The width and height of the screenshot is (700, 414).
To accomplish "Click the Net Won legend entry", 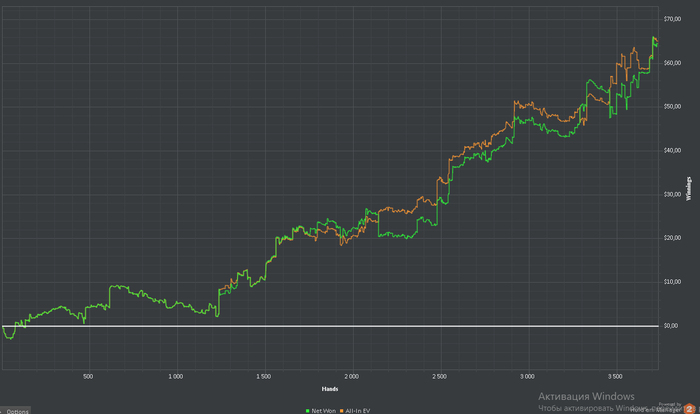I will click(x=323, y=411).
